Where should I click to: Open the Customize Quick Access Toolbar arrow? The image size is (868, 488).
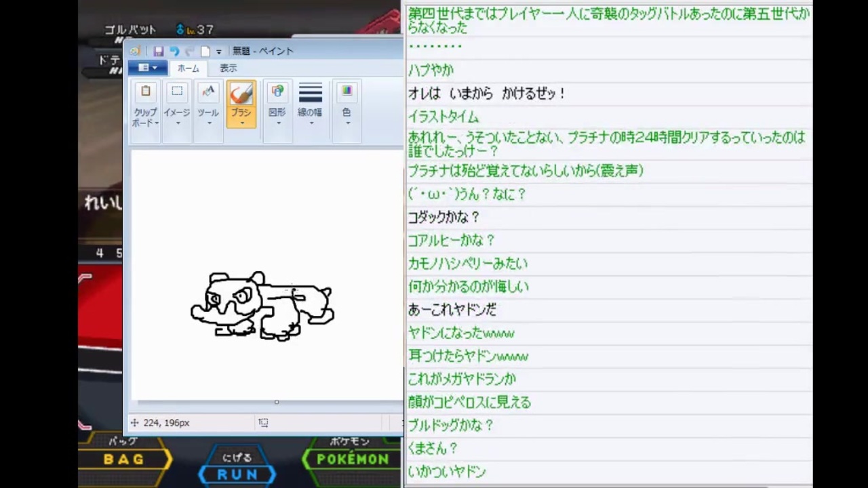[218, 52]
